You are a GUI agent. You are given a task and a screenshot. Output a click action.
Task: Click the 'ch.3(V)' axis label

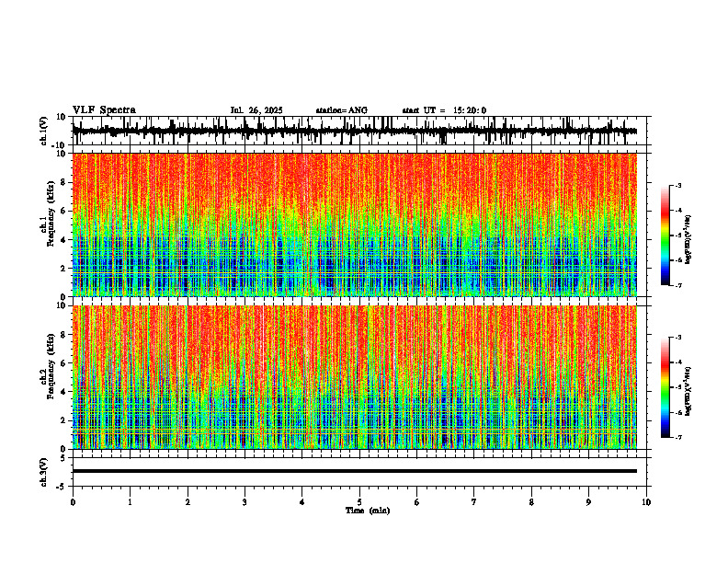(x=44, y=472)
